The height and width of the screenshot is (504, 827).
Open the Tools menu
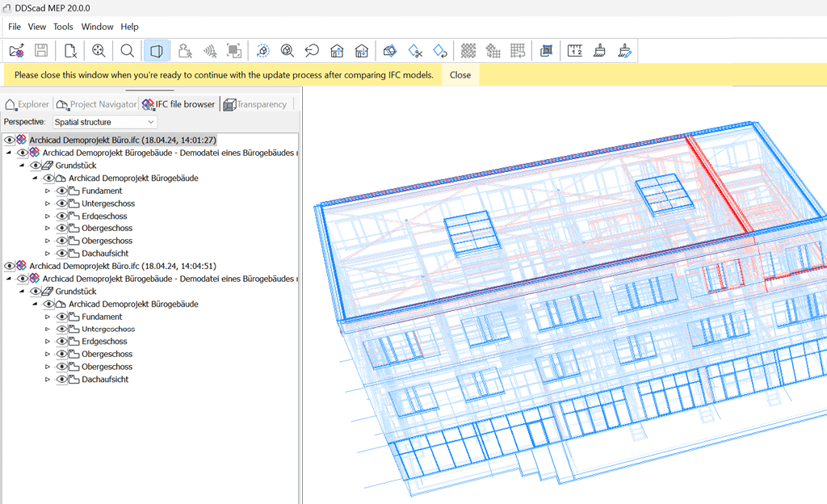click(x=63, y=27)
